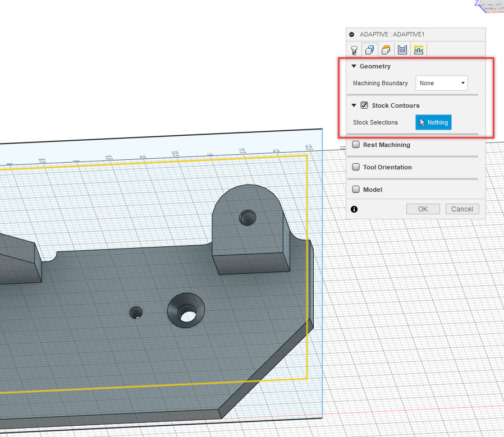Collapse the Geometry section
Viewport: 504px width, 437px height.
tap(354, 66)
